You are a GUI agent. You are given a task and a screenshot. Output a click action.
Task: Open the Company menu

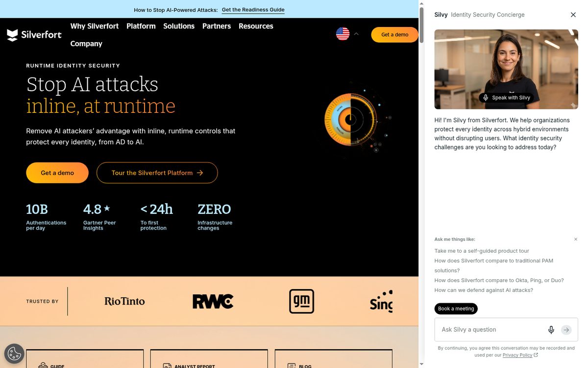tap(86, 44)
